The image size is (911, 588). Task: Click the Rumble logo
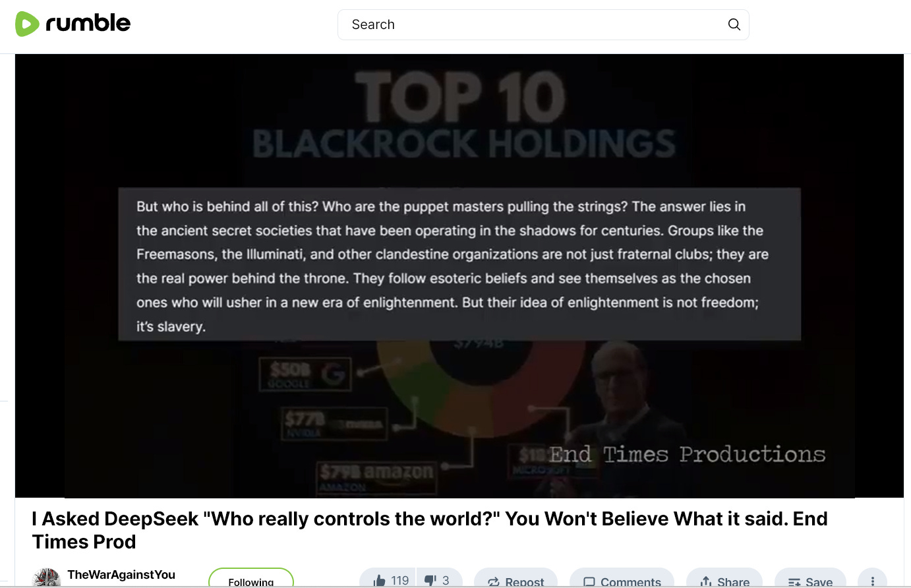[73, 24]
